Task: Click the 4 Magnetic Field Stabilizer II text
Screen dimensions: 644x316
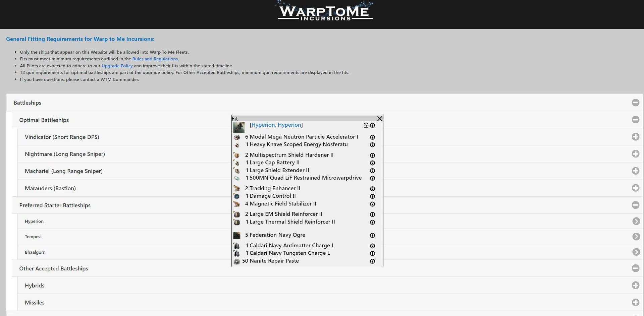Action: click(280, 204)
